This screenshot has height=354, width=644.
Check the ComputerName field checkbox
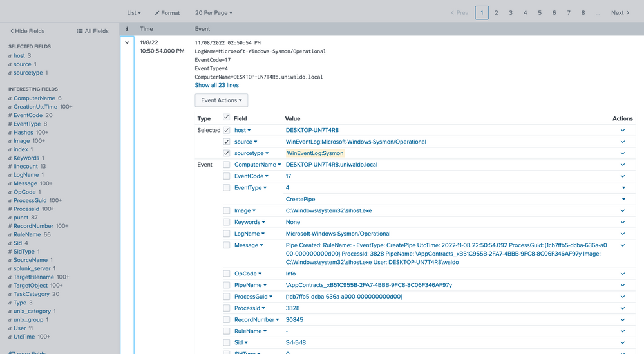[x=226, y=165]
